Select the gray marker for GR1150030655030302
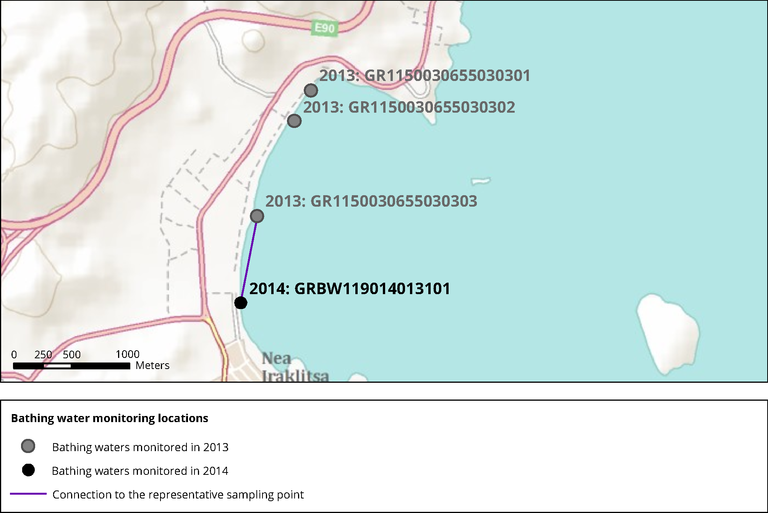This screenshot has height=513, width=768. (294, 121)
